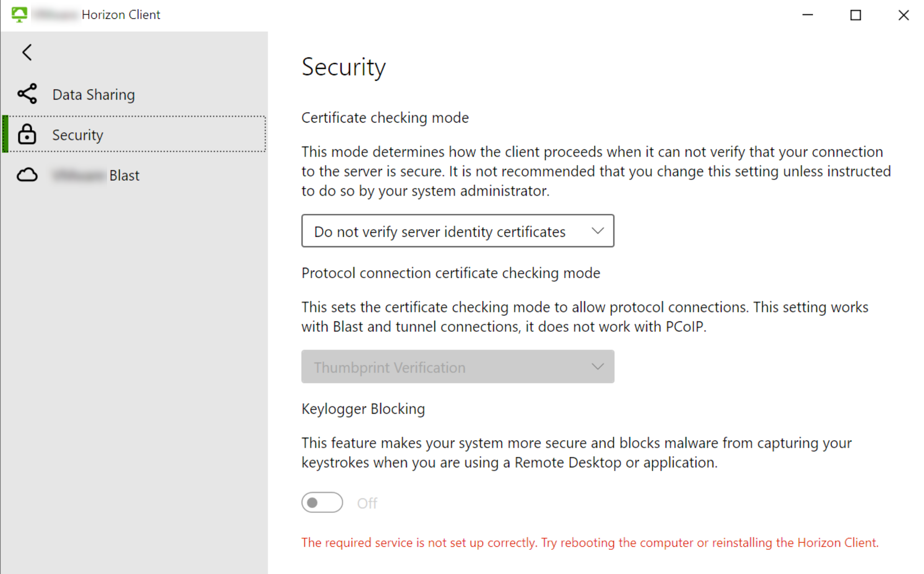924x574 pixels.
Task: Click the Data Sharing share icon
Action: click(27, 94)
